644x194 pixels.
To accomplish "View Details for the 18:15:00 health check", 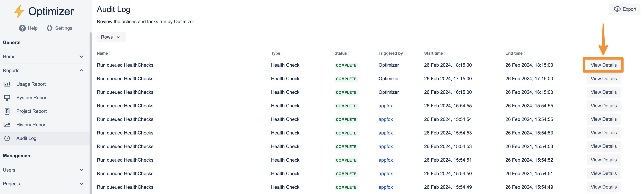I will (603, 65).
